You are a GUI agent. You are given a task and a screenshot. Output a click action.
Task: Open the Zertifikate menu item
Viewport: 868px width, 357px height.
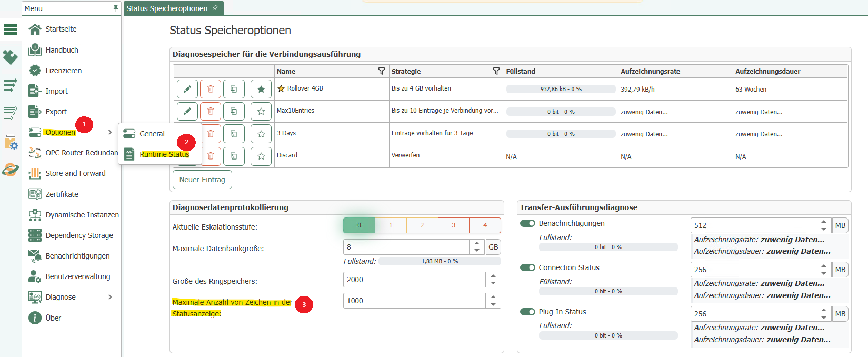[62, 194]
